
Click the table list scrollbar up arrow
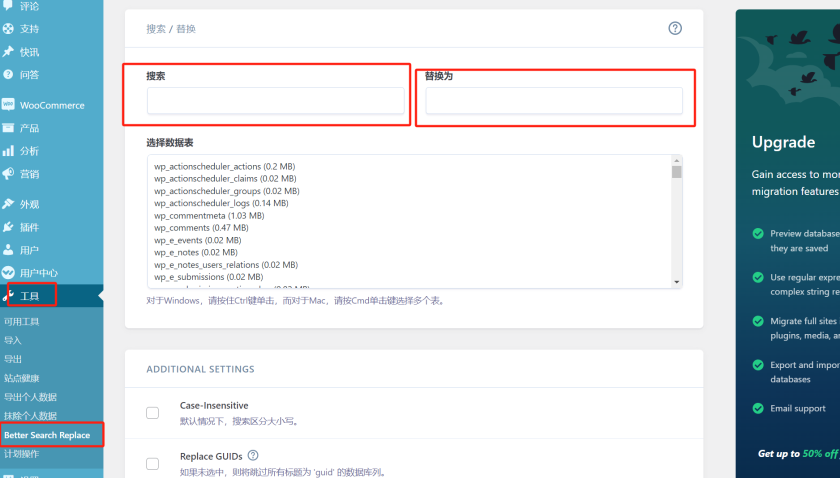tap(677, 161)
